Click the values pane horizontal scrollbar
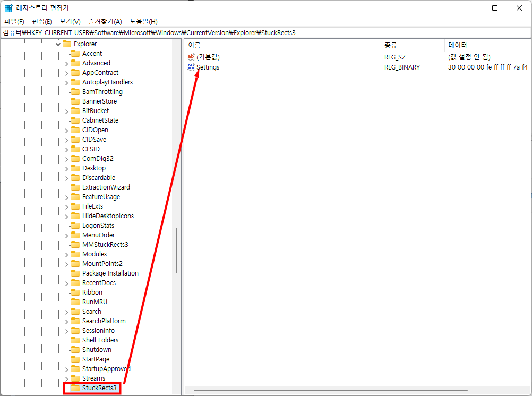Viewport: 532px width, 396px height. tap(330, 390)
